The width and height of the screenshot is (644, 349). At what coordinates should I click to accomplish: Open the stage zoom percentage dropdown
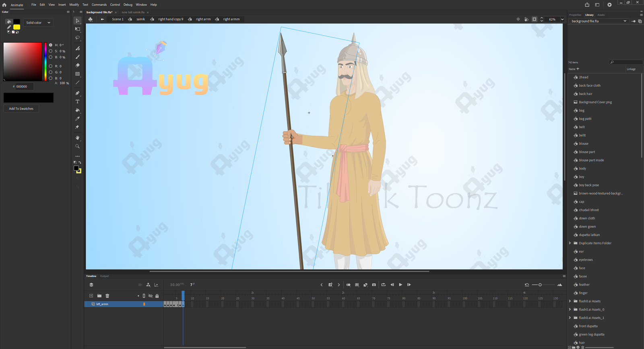[x=562, y=19]
